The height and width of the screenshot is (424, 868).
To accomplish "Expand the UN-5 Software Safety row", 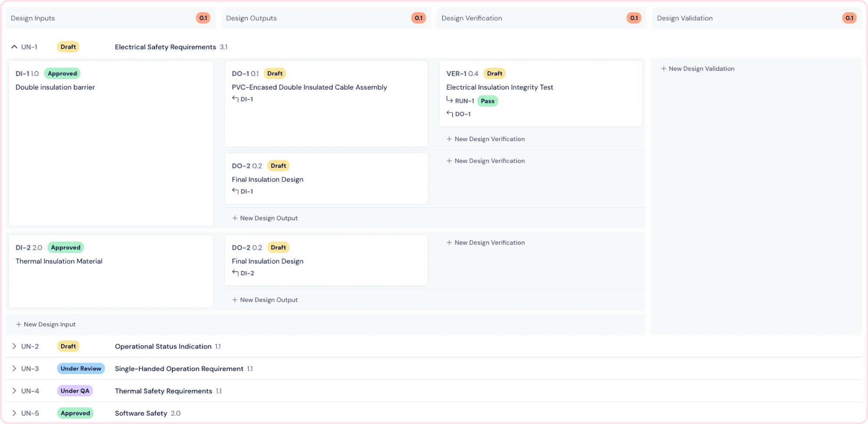I will [x=14, y=413].
